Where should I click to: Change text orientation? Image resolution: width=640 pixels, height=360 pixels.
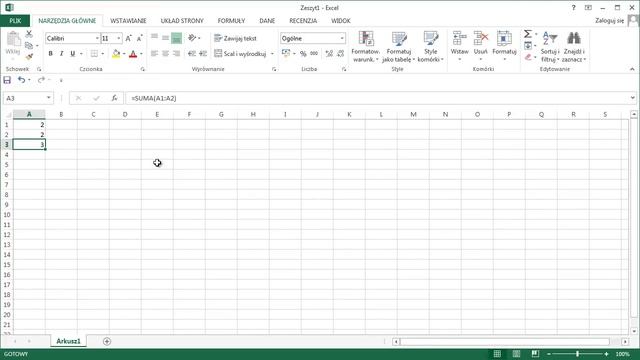192,38
